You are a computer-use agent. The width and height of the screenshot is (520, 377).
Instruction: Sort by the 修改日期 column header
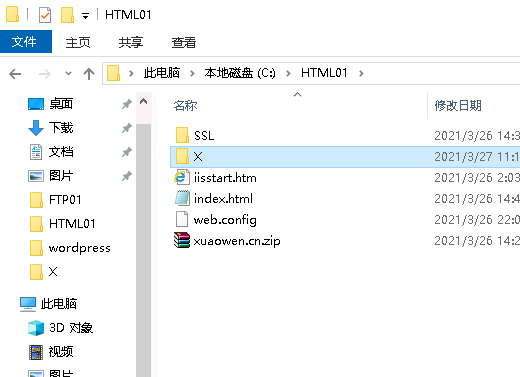458,106
